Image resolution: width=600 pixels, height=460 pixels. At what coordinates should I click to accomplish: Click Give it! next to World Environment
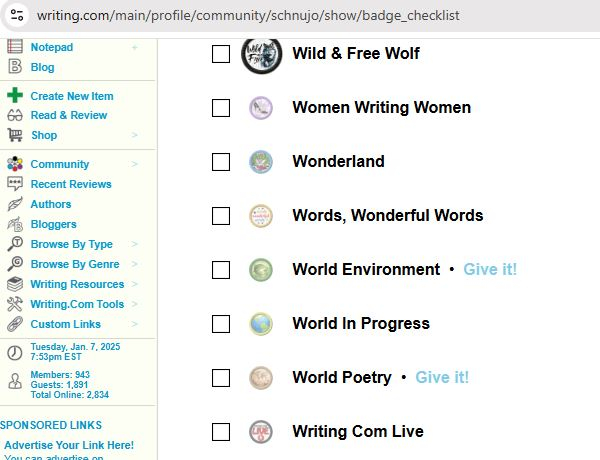point(490,269)
